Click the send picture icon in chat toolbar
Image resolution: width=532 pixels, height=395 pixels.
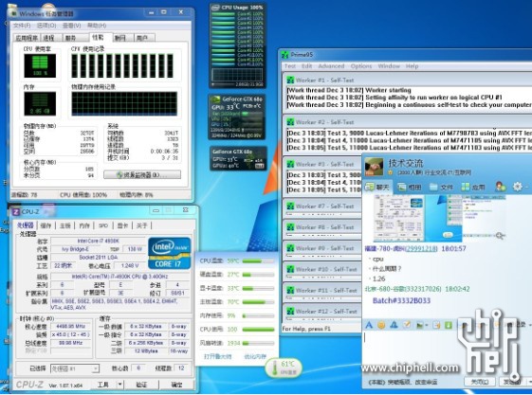point(419,325)
